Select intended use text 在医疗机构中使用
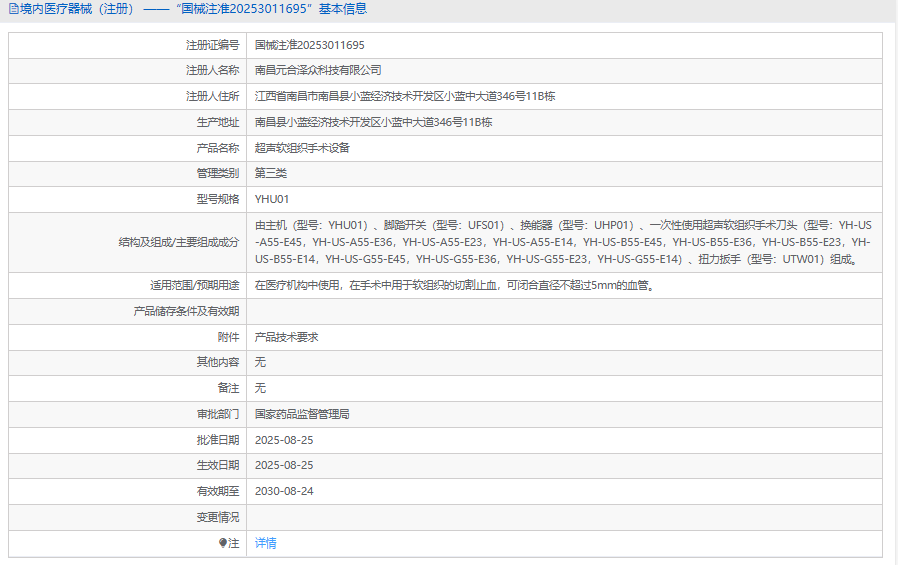 [x=455, y=285]
